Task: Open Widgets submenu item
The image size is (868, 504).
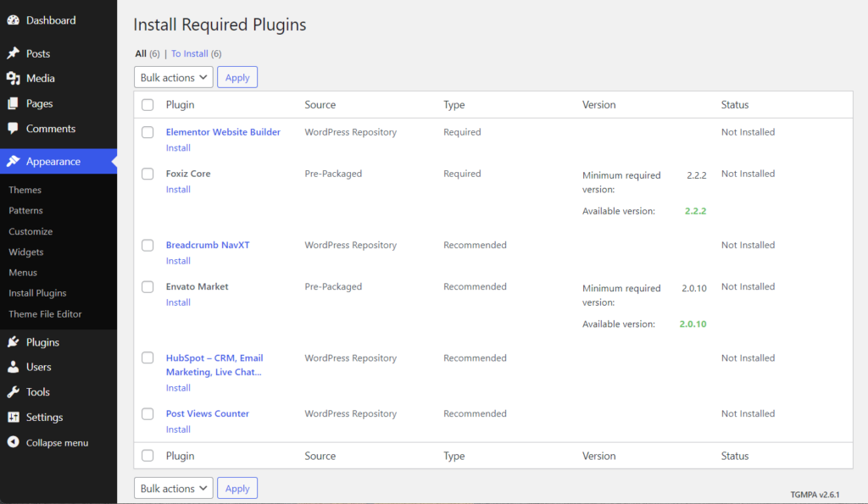Action: (26, 252)
